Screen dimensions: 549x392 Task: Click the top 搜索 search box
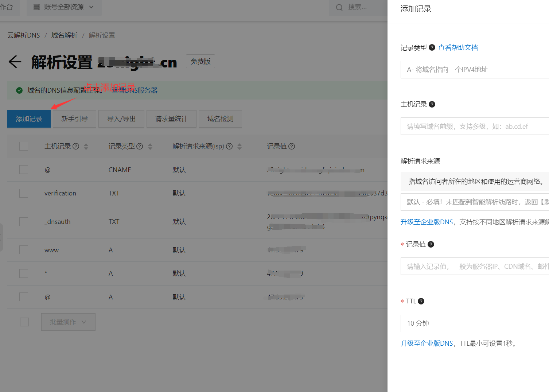coord(358,7)
